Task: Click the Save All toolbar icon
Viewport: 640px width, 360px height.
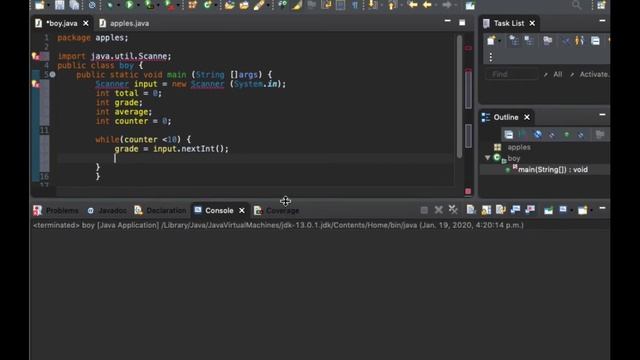Action: [74, 5]
